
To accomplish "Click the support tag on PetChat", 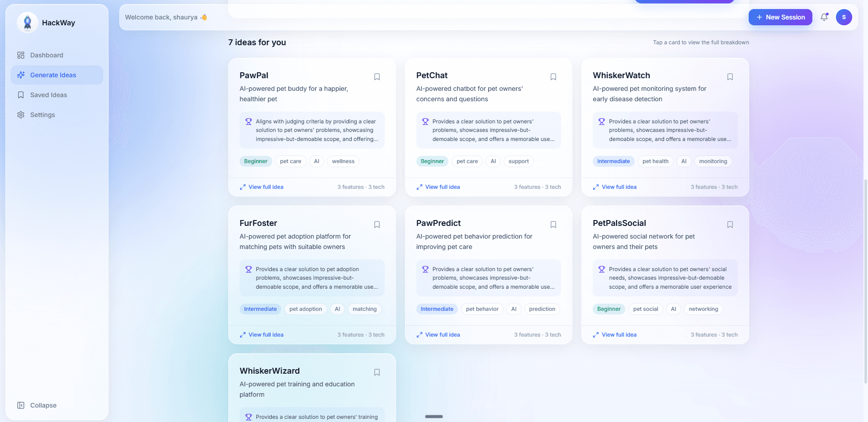I will (519, 161).
